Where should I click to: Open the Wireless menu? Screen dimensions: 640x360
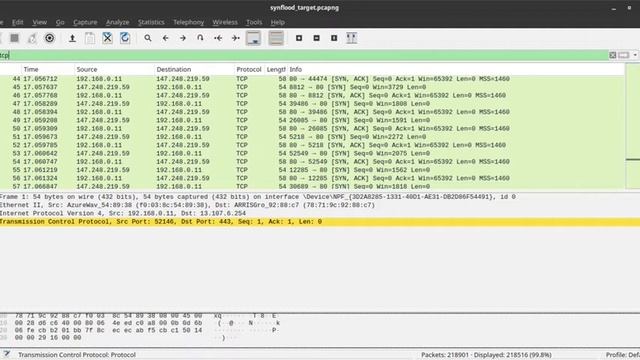[x=225, y=22]
